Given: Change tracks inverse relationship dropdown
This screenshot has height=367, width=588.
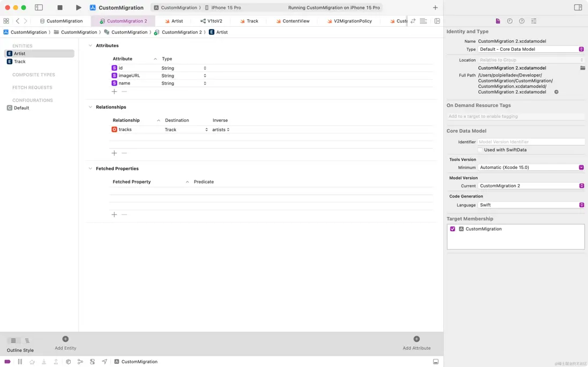Looking at the screenshot, I should [x=221, y=129].
